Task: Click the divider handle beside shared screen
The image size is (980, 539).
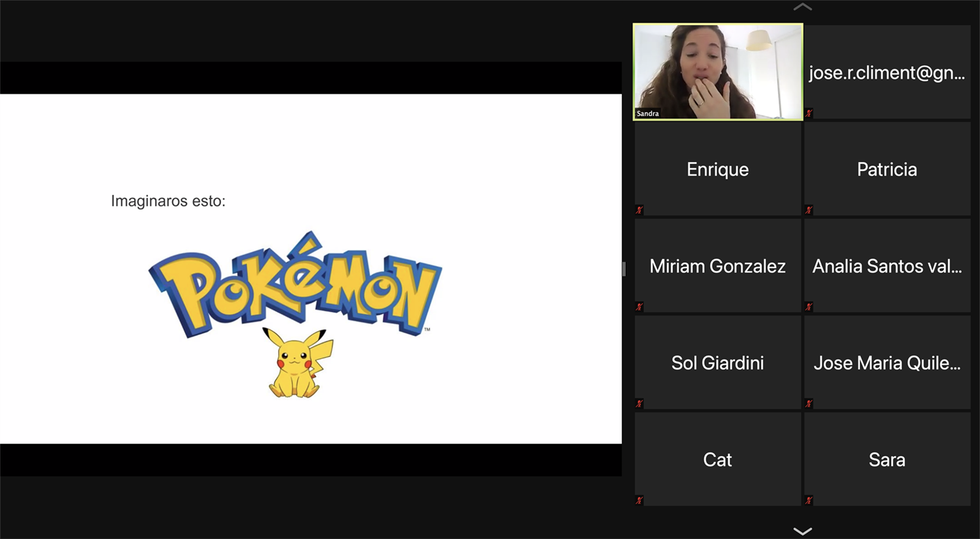Action: point(624,269)
